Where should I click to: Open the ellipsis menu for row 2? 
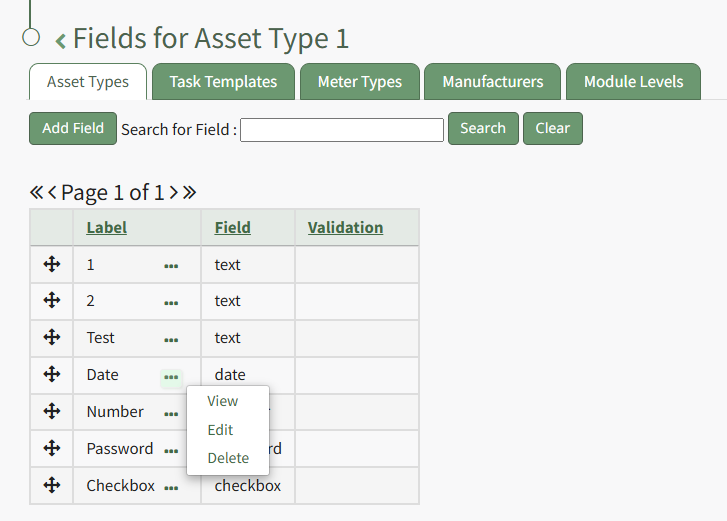pyautogui.click(x=171, y=302)
